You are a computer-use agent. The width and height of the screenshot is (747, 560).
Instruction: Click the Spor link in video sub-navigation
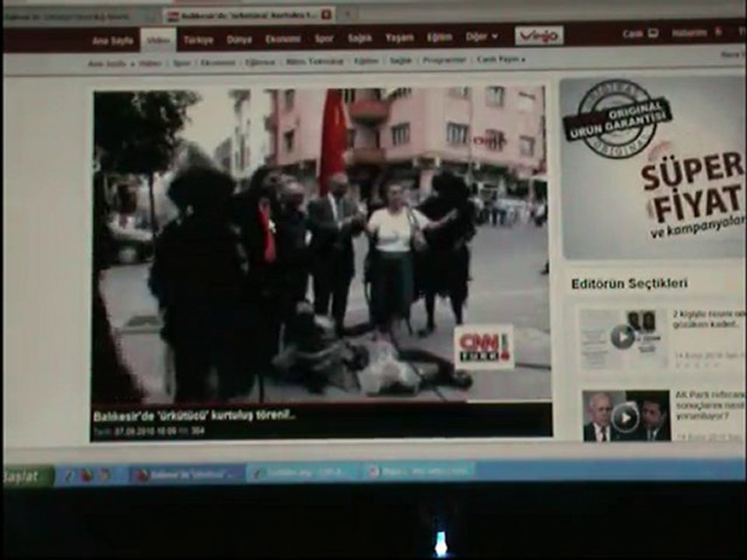181,63
